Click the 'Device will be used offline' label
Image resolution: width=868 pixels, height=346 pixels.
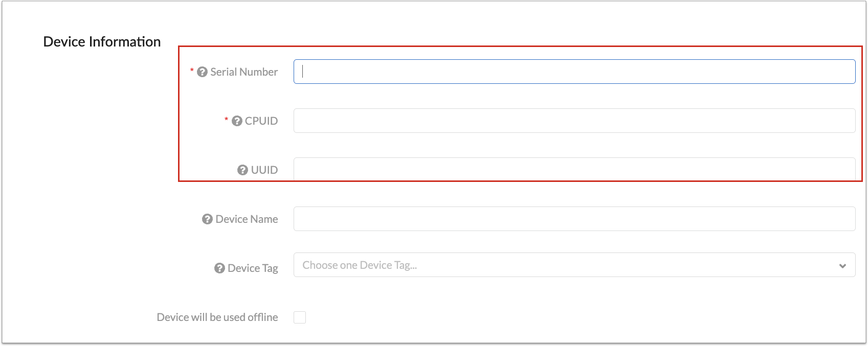[217, 317]
